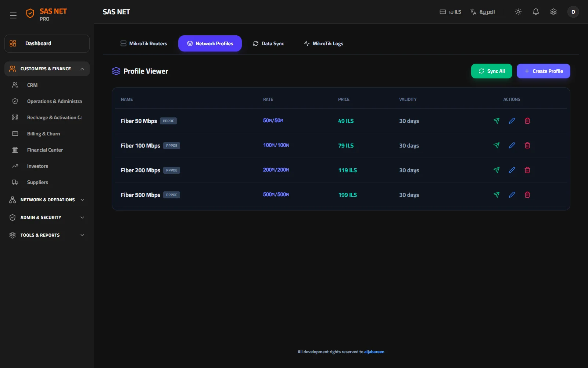The width and height of the screenshot is (588, 368).
Task: Delete Fiber 500 Mbps profile
Action: (527, 195)
